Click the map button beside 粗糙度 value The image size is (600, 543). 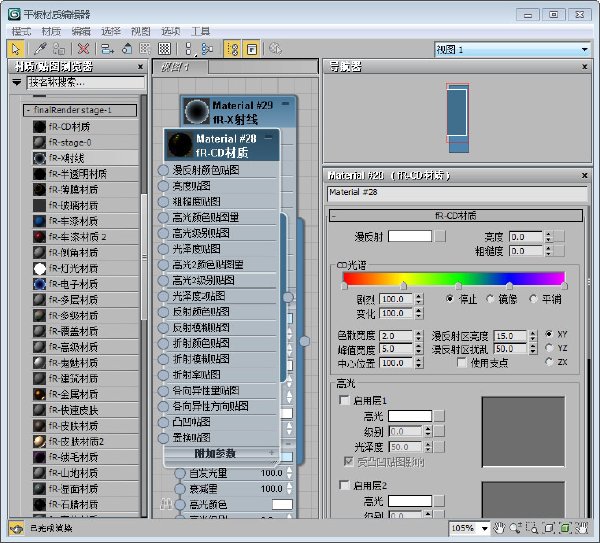[559, 251]
